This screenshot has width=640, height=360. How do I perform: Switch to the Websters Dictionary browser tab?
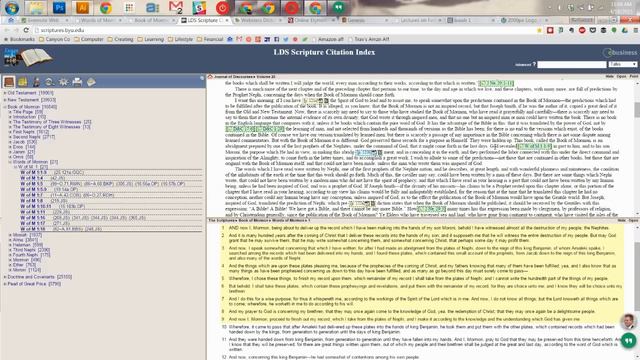258,20
